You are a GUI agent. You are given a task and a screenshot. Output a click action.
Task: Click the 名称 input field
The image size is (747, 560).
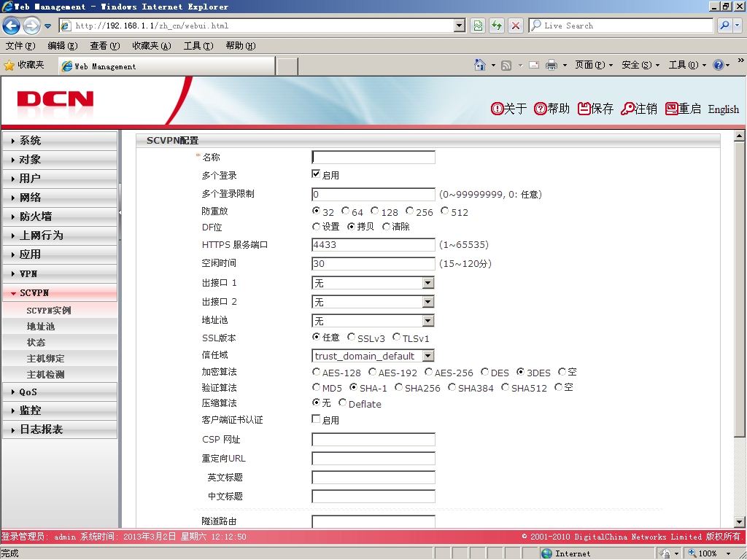[373, 157]
